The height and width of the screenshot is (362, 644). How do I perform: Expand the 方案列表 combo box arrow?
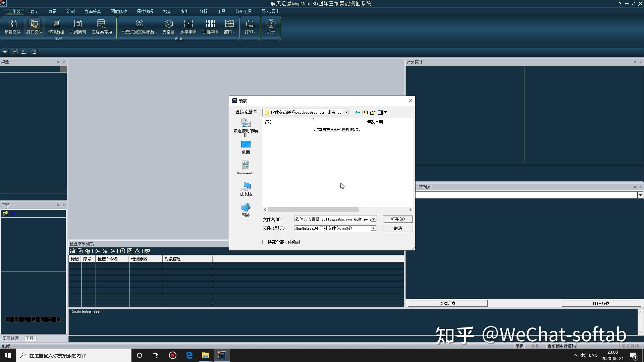640,195
